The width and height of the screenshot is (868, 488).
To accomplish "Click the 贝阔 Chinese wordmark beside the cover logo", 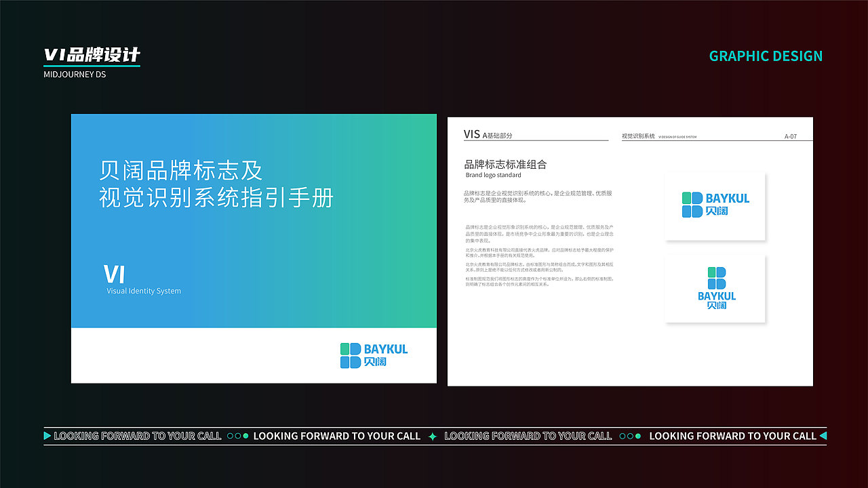I will 375,361.
